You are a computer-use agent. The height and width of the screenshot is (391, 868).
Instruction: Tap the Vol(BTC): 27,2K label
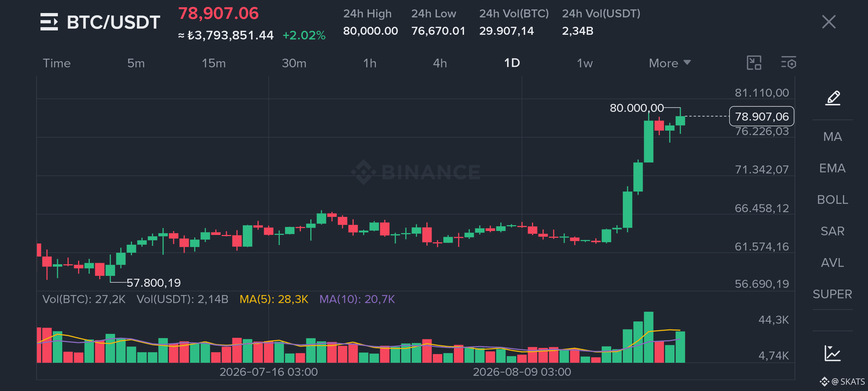point(84,299)
